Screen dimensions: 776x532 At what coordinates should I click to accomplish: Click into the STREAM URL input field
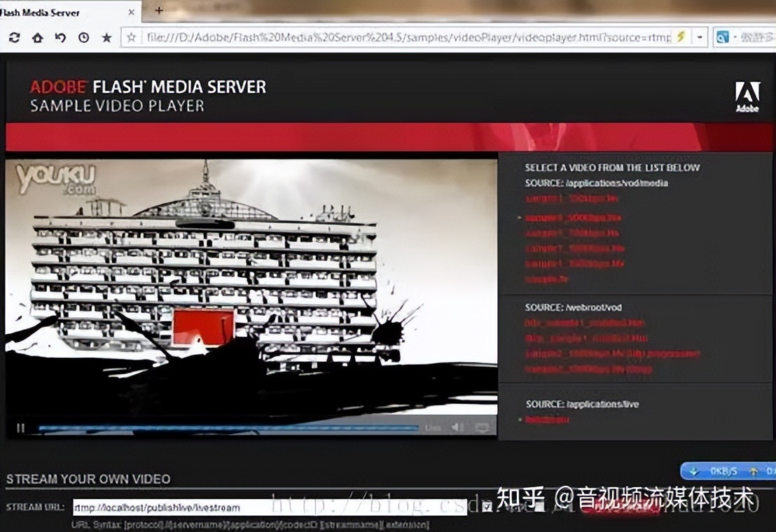[x=270, y=507]
